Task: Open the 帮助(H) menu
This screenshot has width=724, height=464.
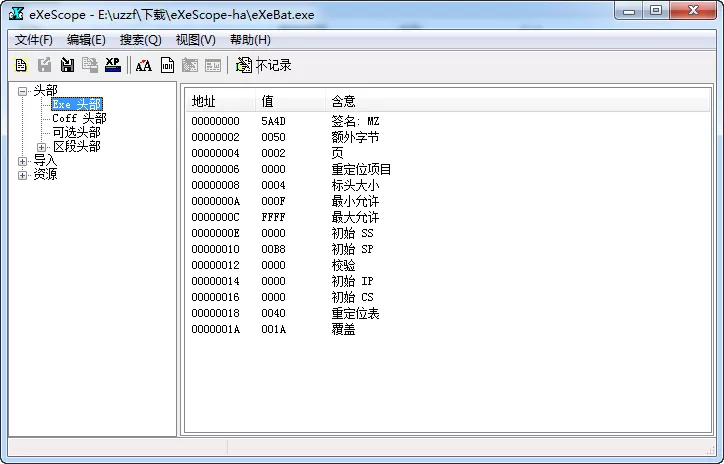Action: point(250,40)
